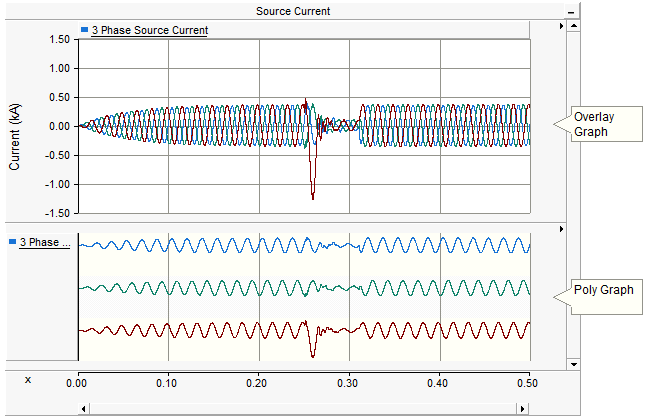Click the blue square beside 3 Phase Source Current
The height and width of the screenshot is (419, 646).
click(x=85, y=30)
